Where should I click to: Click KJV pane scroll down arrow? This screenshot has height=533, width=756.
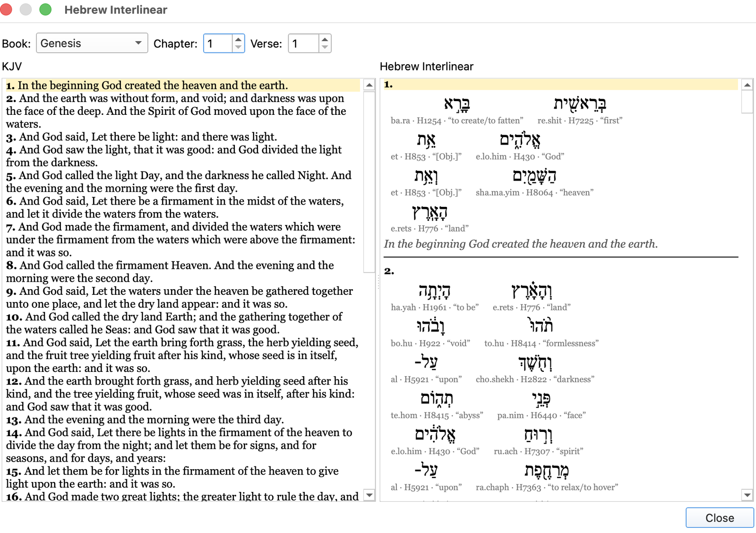pos(369,495)
